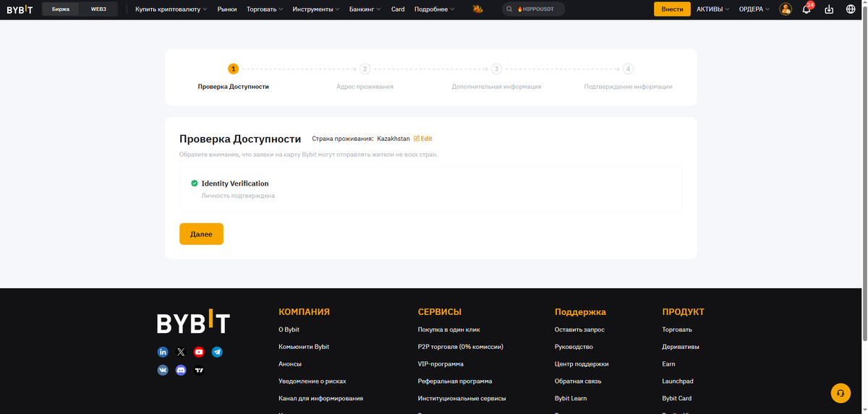
Task: Open notifications bell with 24 badge
Action: click(807, 9)
